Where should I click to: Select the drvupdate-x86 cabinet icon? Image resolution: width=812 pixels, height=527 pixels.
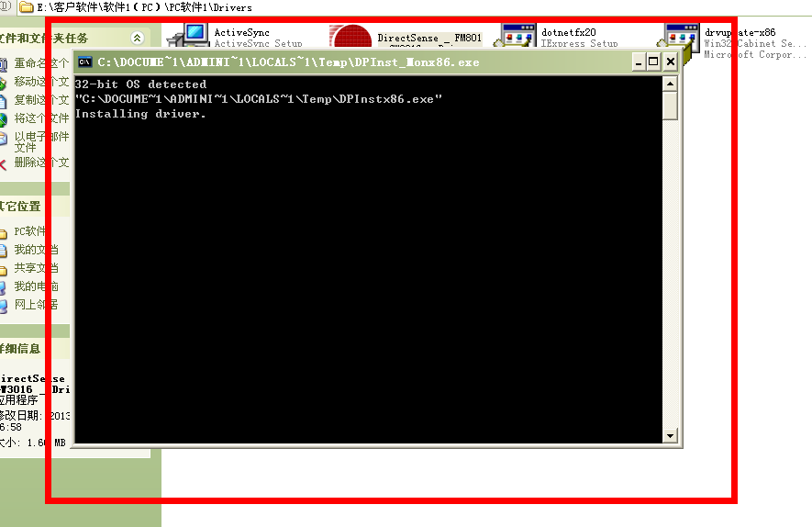coord(682,38)
